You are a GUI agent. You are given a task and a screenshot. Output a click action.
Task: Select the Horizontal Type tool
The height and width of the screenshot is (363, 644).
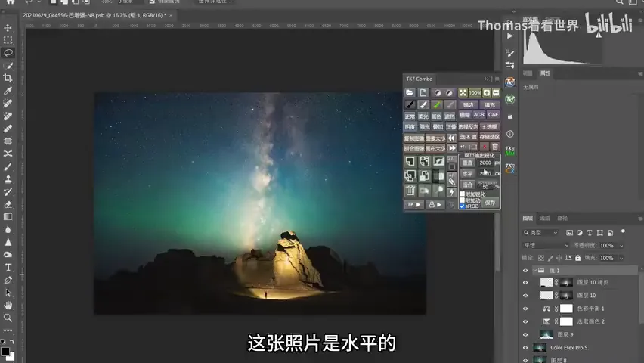click(x=8, y=268)
